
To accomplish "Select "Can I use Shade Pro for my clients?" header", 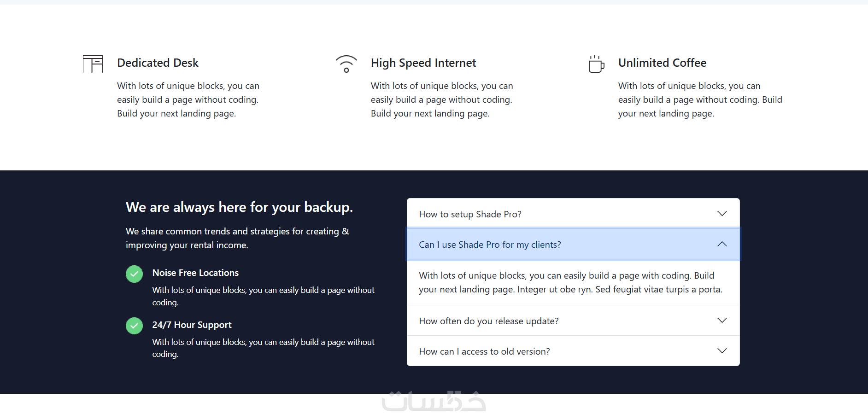I will 490,245.
